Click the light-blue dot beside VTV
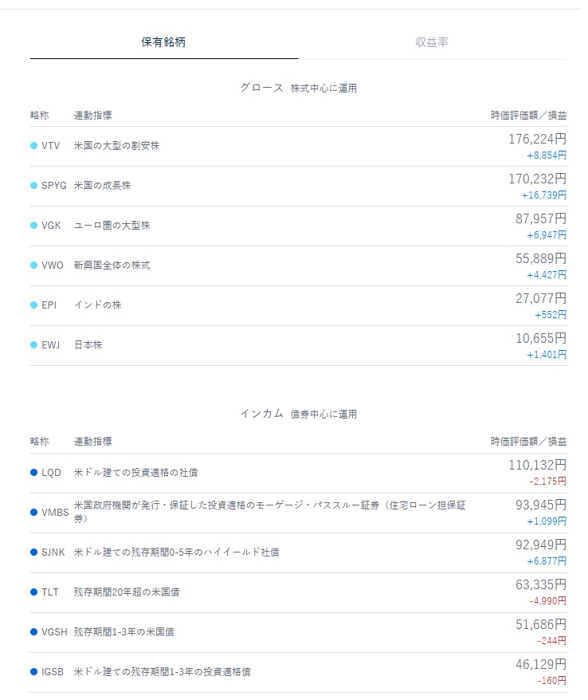 pos(33,146)
